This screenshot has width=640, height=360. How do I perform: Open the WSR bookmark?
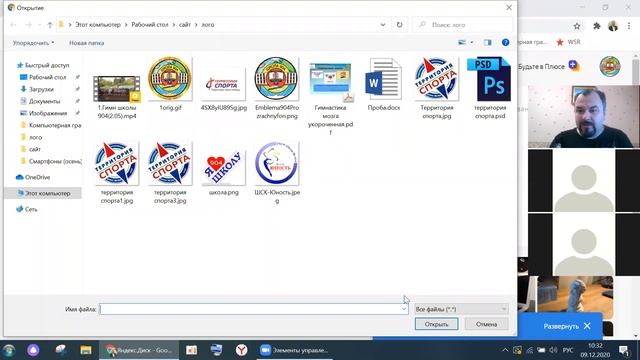point(568,42)
